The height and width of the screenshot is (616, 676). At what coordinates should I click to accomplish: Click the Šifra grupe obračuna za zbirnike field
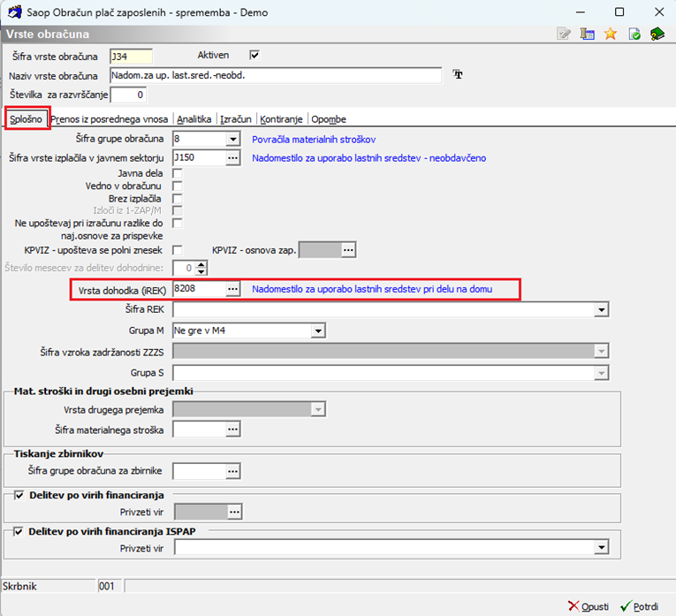199,471
